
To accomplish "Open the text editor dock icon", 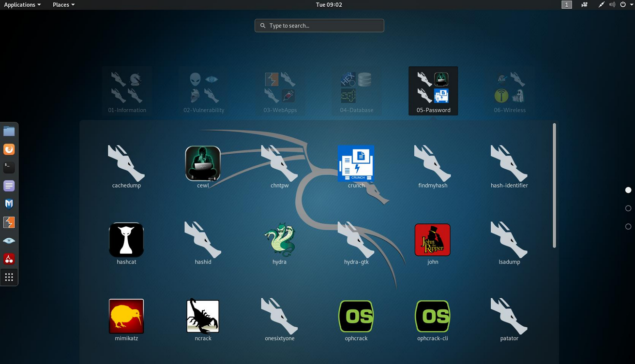I will pos(9,186).
